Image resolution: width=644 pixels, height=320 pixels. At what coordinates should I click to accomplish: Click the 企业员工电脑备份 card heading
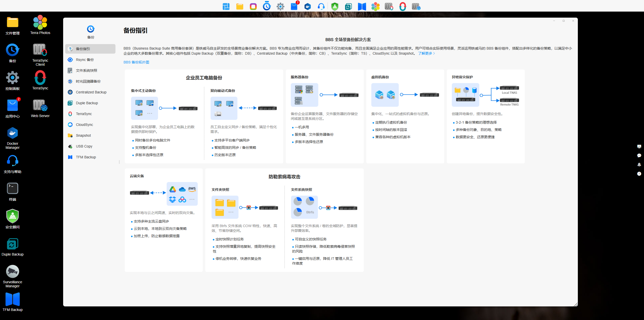pos(204,78)
